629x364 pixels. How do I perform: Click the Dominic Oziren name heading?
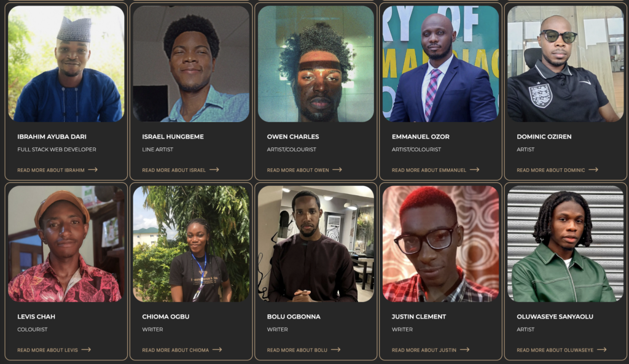point(544,137)
